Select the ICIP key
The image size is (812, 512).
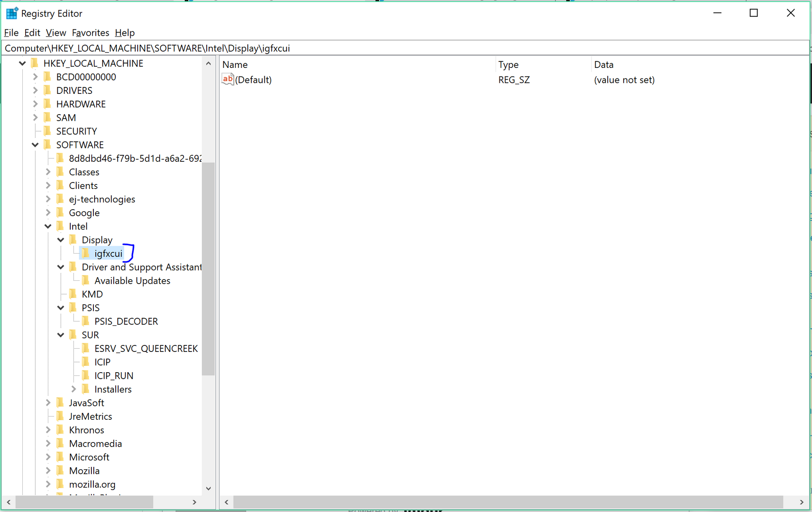tap(102, 362)
